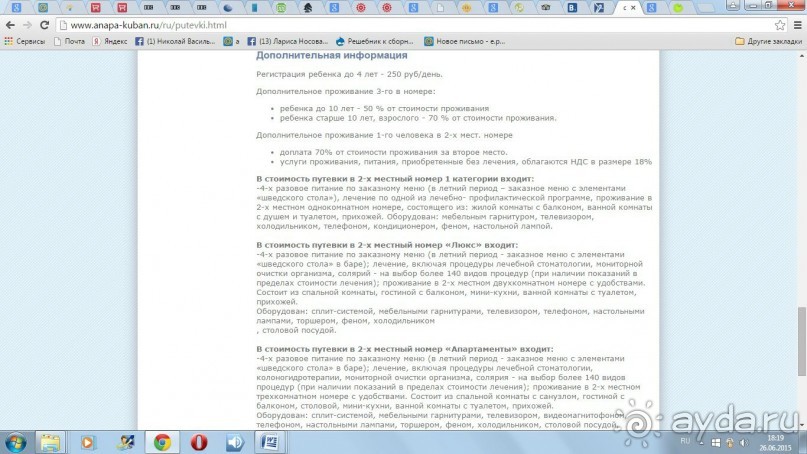Open the bookmark labeled 'a'

tap(231, 41)
